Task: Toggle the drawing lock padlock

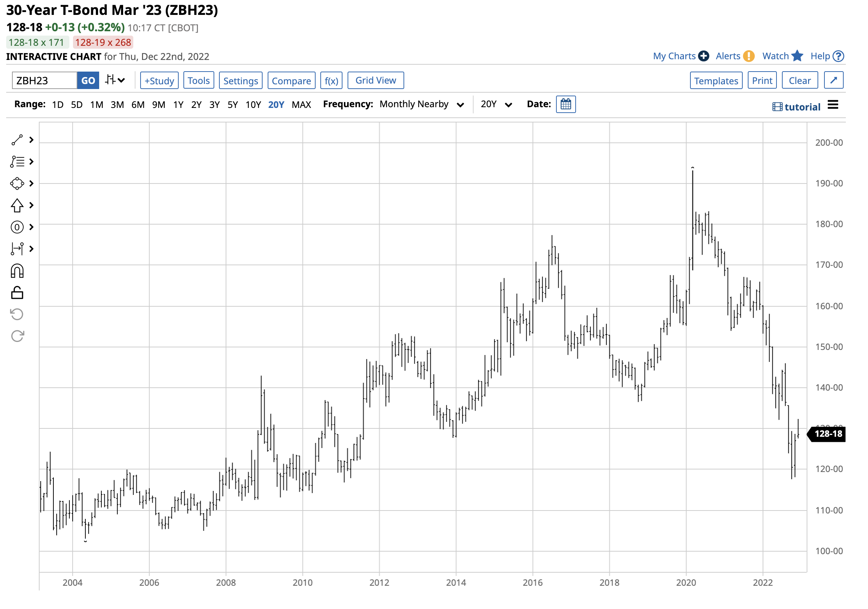Action: (x=17, y=293)
